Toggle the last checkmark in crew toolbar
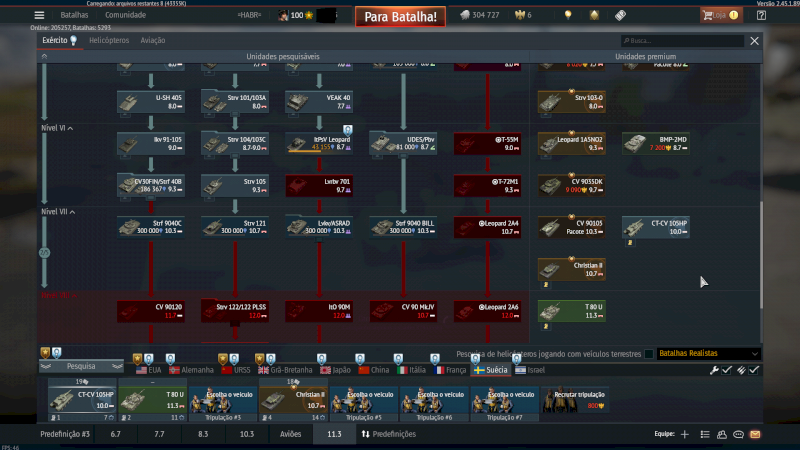 (754, 370)
